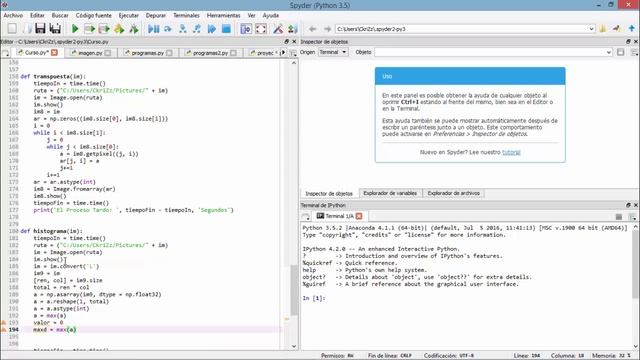Click the debug Step into icon
The height and width of the screenshot is (360, 640).
[x=182, y=29]
